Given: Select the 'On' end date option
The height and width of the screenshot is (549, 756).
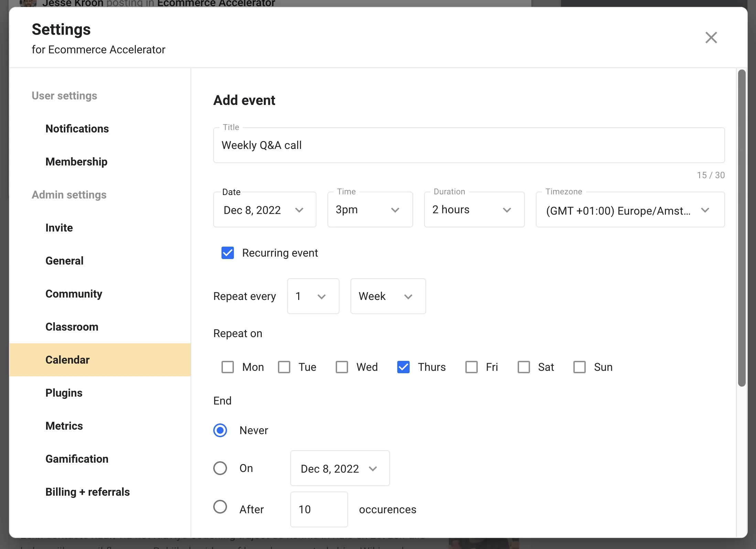Looking at the screenshot, I should point(220,468).
